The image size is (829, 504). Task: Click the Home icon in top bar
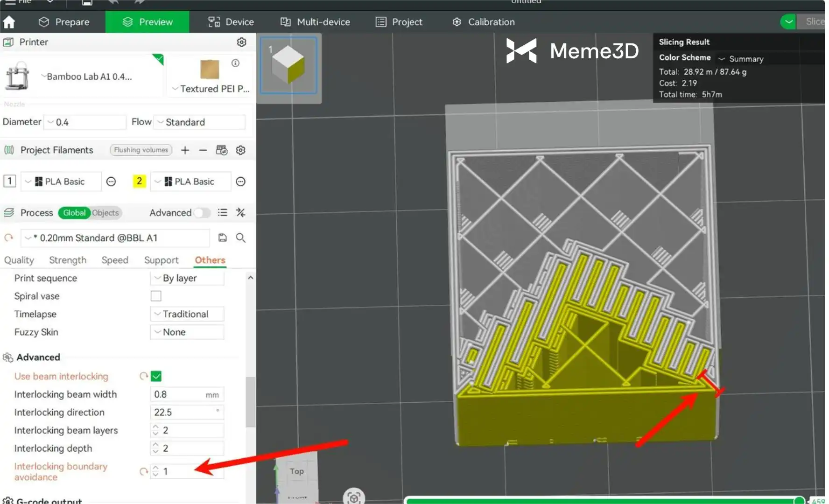point(9,22)
